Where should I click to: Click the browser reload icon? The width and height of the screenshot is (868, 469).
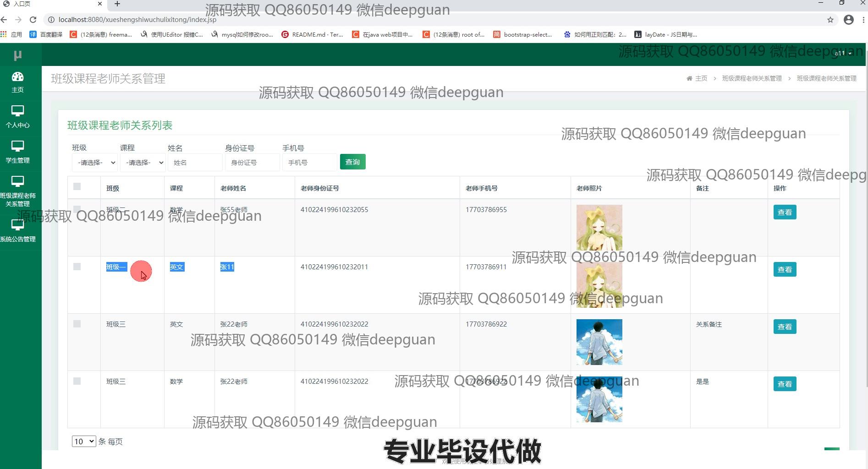[33, 20]
